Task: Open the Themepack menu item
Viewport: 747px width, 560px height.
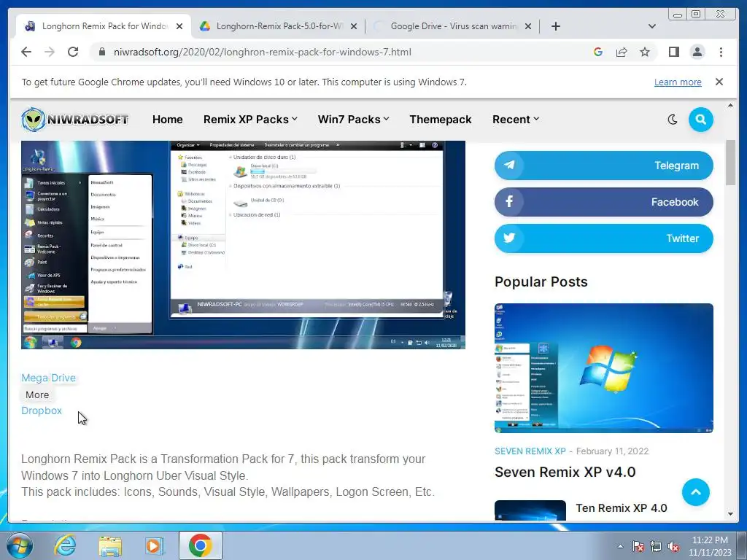Action: [440, 120]
